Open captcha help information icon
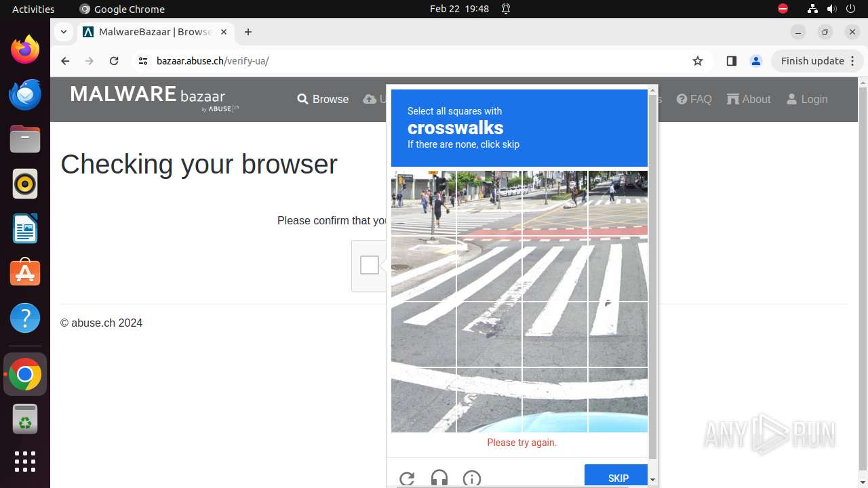This screenshot has width=868, height=488. [x=472, y=479]
